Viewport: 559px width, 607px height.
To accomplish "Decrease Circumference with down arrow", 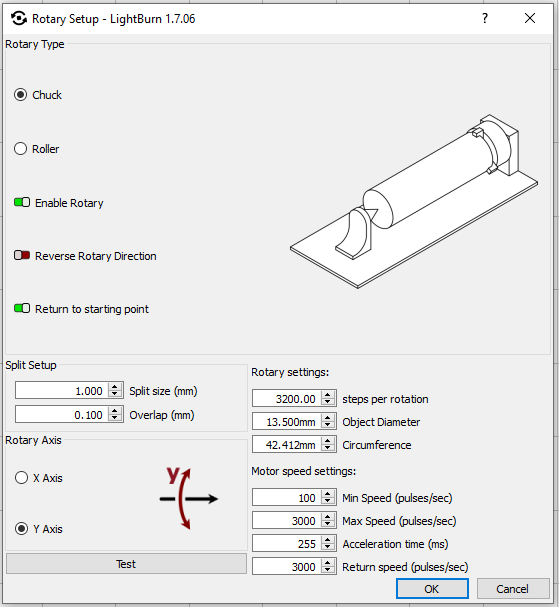I will 328,449.
